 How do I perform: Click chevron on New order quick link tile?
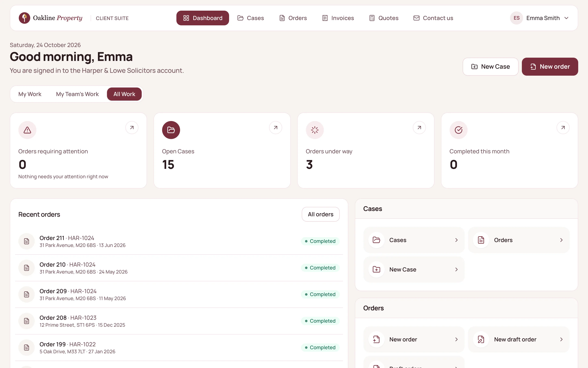456,339
